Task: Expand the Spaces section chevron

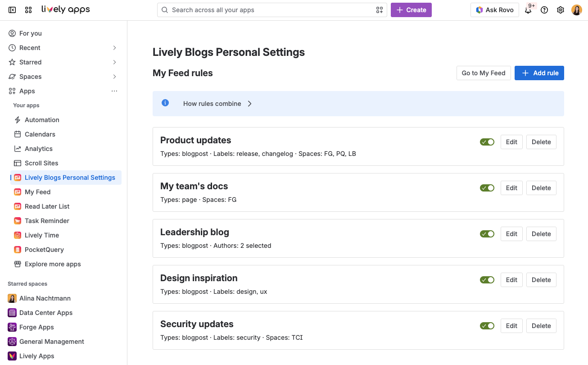Action: [114, 77]
